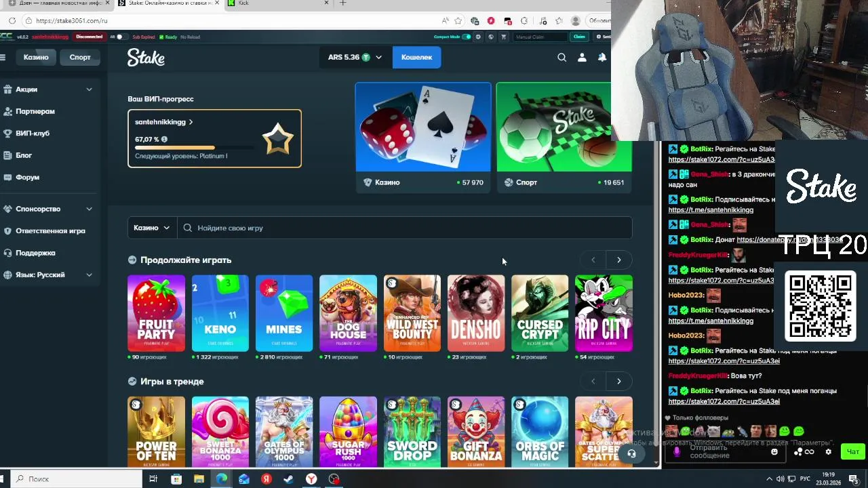Viewport: 868px width, 488px height.
Task: Open the Fruit Party game thumbnail
Action: pyautogui.click(x=156, y=313)
